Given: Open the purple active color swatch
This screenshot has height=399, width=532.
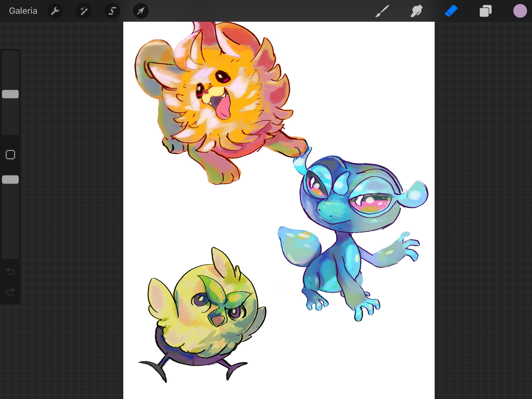Looking at the screenshot, I should click(x=520, y=11).
